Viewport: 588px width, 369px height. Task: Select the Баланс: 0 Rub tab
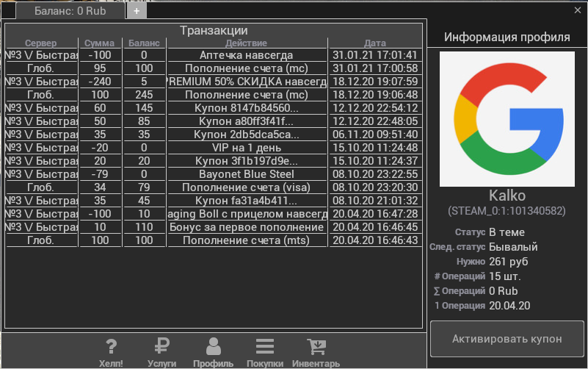tap(70, 11)
